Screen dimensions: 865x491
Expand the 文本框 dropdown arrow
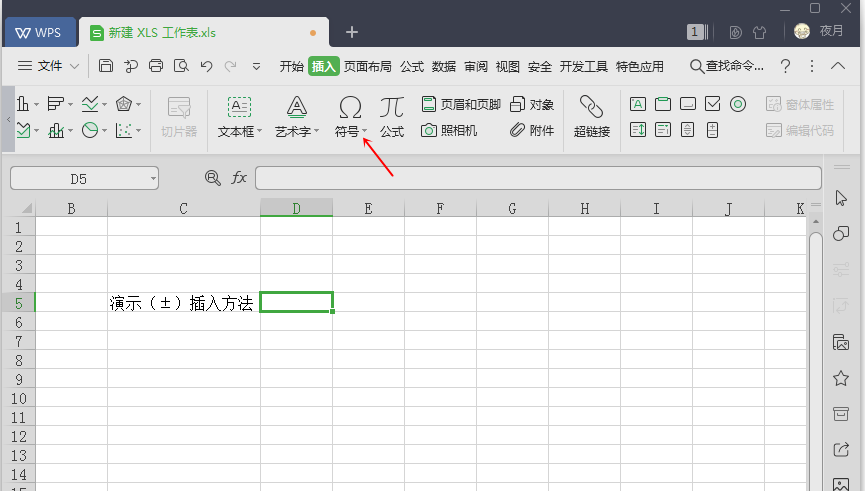[x=259, y=131]
